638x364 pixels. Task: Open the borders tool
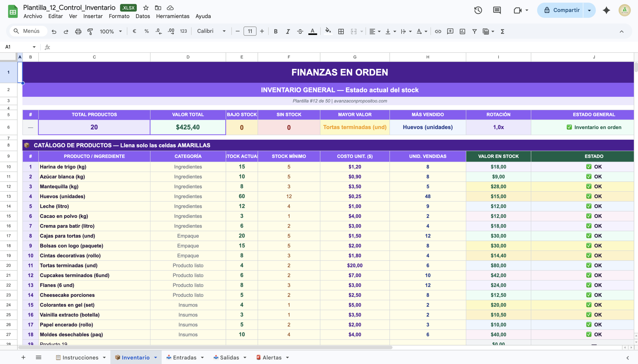click(341, 32)
